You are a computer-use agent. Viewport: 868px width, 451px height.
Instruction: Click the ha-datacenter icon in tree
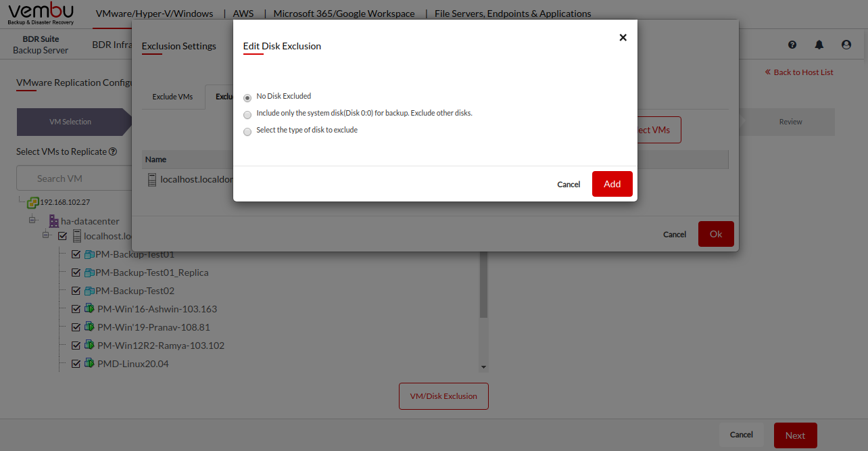tap(53, 221)
